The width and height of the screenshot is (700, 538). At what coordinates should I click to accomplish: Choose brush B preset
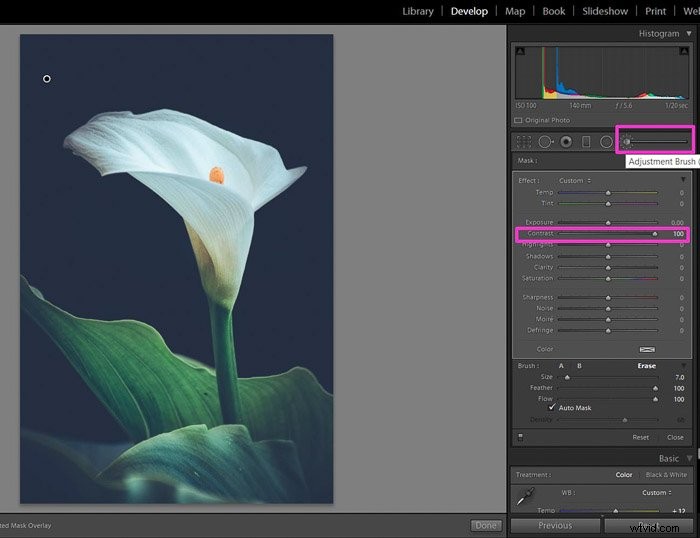tap(579, 366)
